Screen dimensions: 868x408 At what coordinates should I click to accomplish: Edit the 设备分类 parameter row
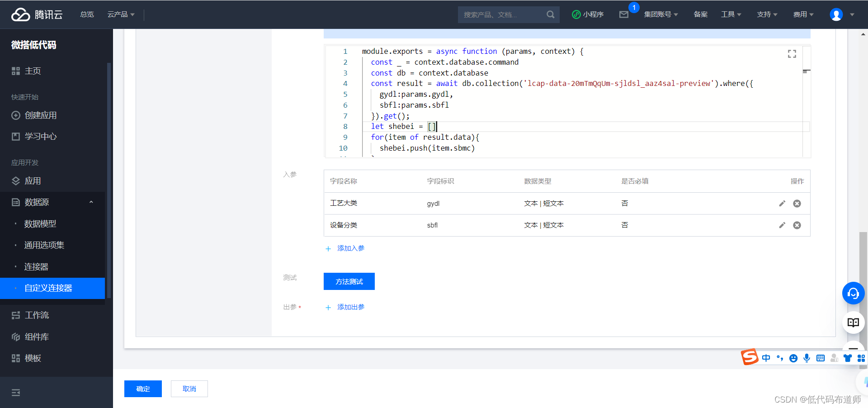pyautogui.click(x=782, y=225)
